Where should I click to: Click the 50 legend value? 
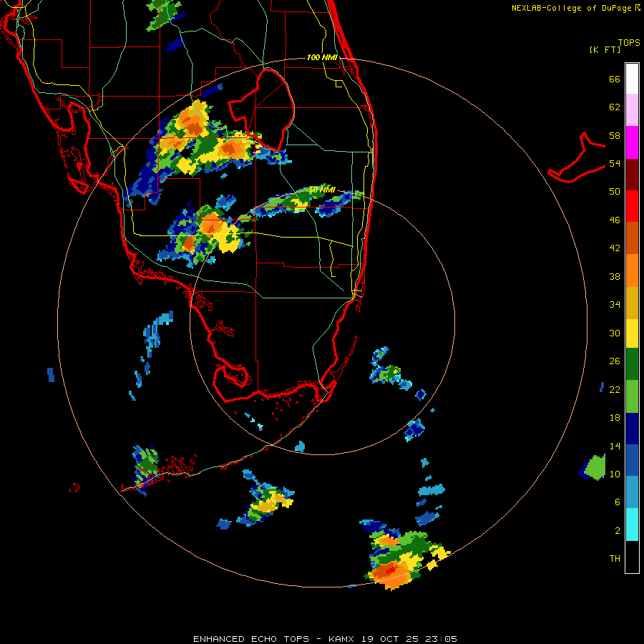(x=615, y=191)
